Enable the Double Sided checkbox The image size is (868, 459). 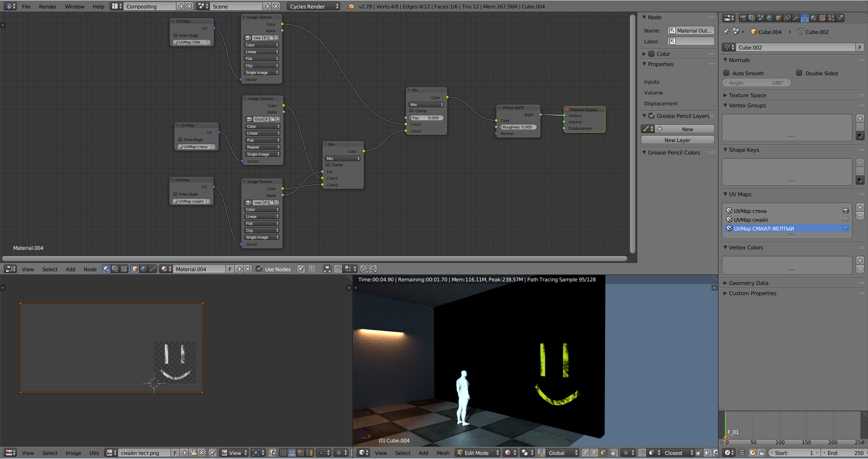click(x=799, y=73)
